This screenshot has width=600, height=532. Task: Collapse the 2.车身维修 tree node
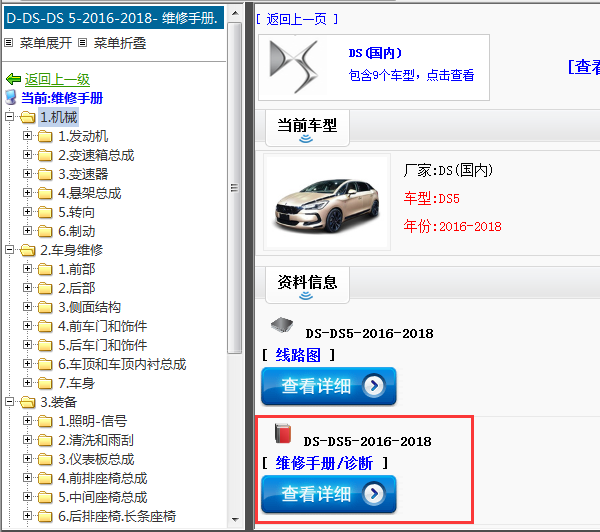click(x=10, y=250)
